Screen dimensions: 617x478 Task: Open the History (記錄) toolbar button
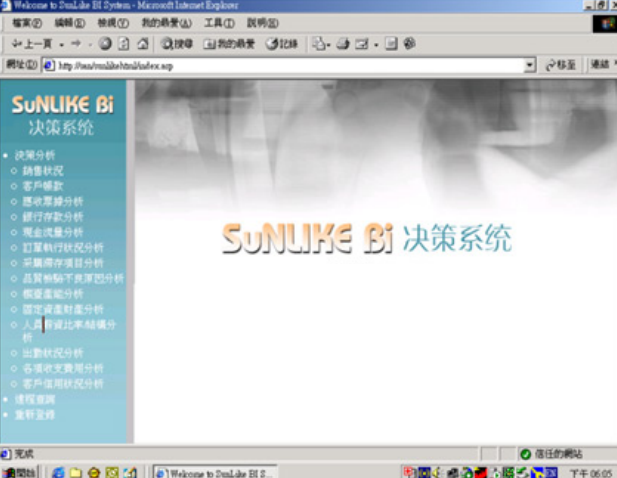281,44
